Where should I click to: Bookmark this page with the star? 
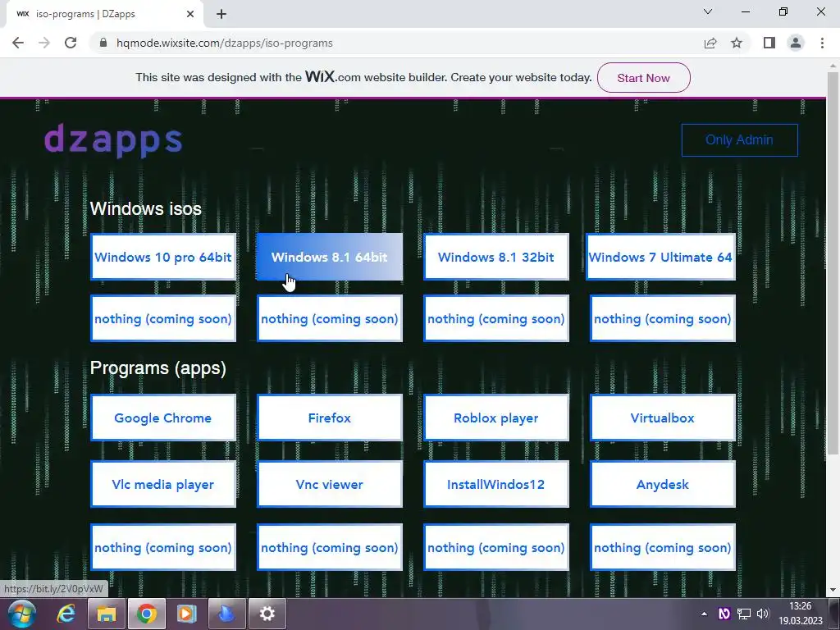pos(737,43)
